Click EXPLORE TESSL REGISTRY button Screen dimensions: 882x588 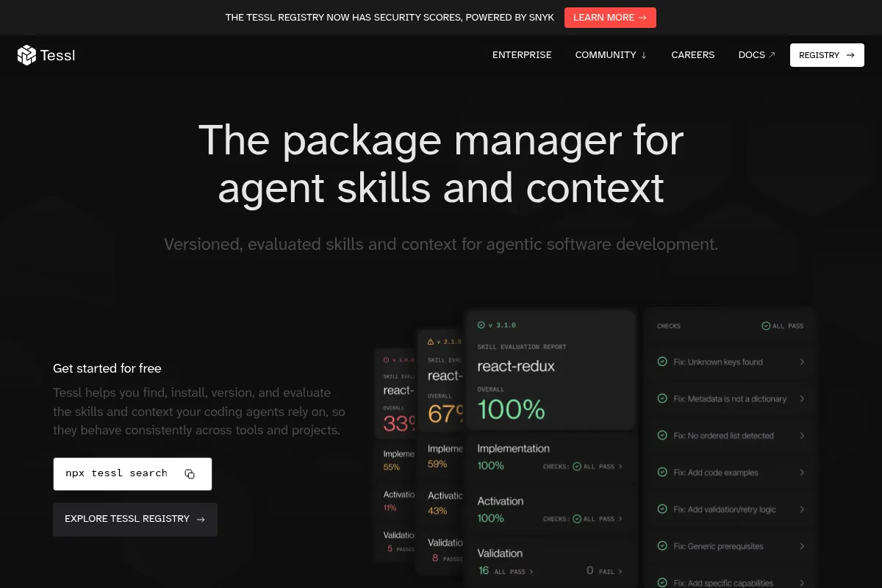pos(135,519)
